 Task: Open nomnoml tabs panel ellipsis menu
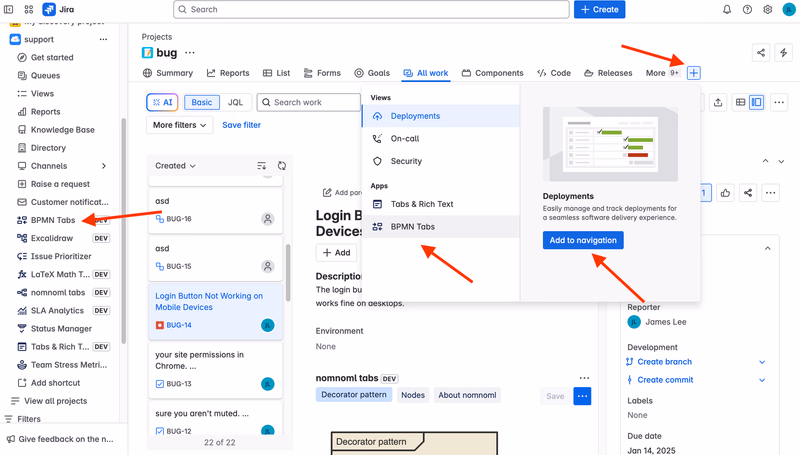click(584, 378)
